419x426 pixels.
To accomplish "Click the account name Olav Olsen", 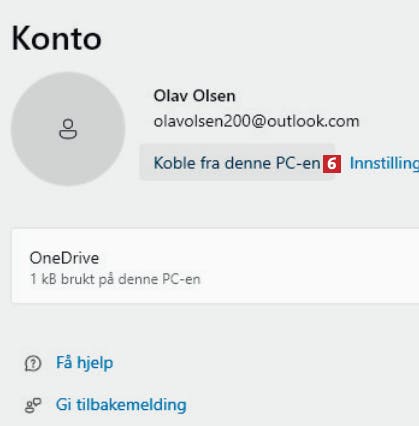I will [x=194, y=96].
